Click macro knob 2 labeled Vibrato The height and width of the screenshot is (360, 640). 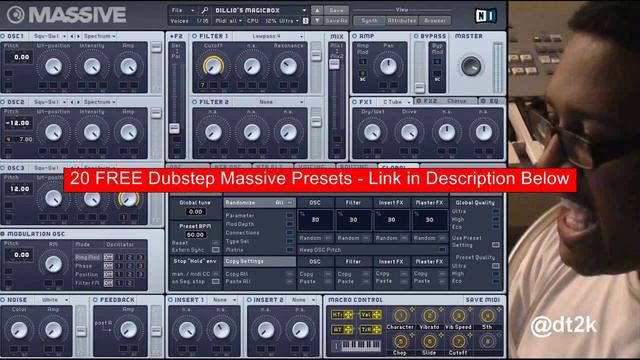pyautogui.click(x=429, y=316)
